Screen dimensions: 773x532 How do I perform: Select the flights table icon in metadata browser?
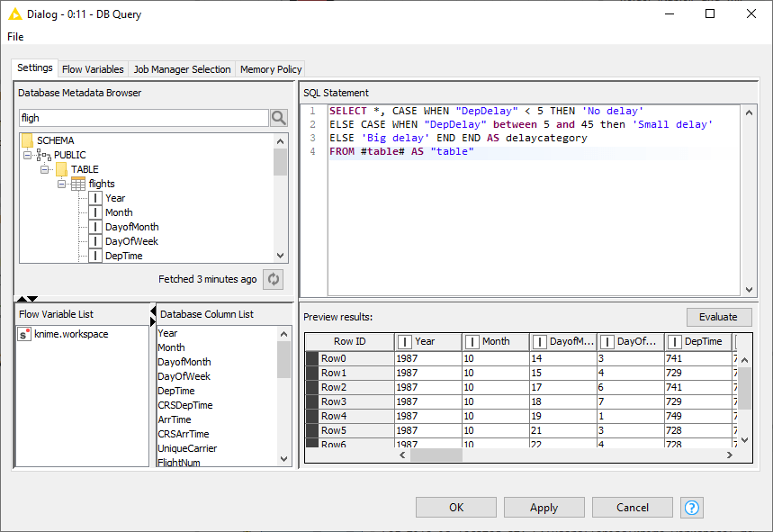coord(78,183)
